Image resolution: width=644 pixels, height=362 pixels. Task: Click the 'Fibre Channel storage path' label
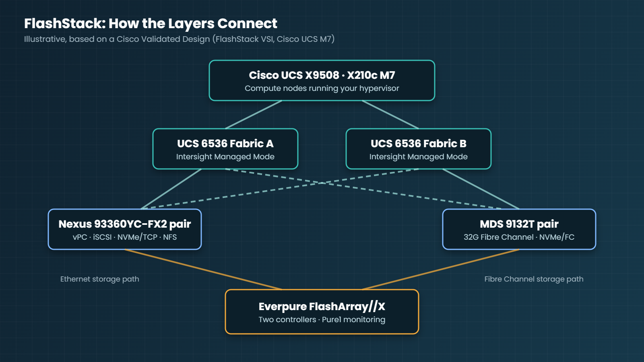click(534, 279)
